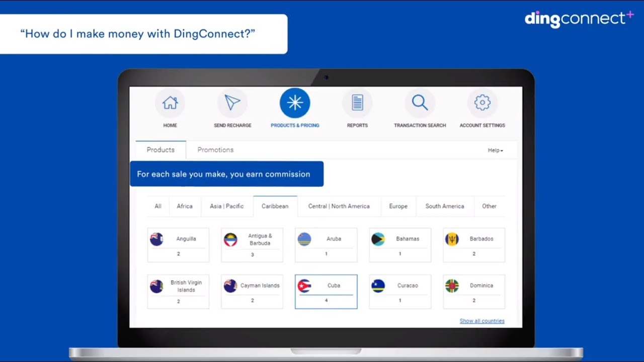644x362 pixels.
Task: Click the Antigua & Barbuda country name
Action: tap(260, 239)
